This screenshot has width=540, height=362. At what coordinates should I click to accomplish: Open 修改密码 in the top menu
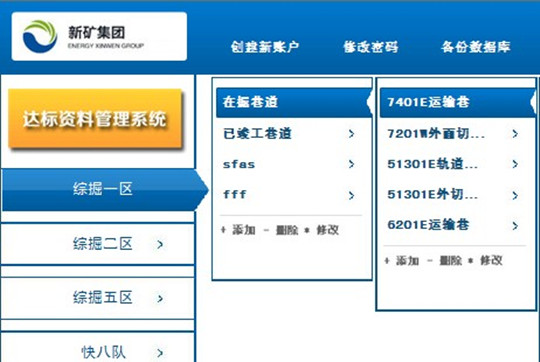(371, 47)
